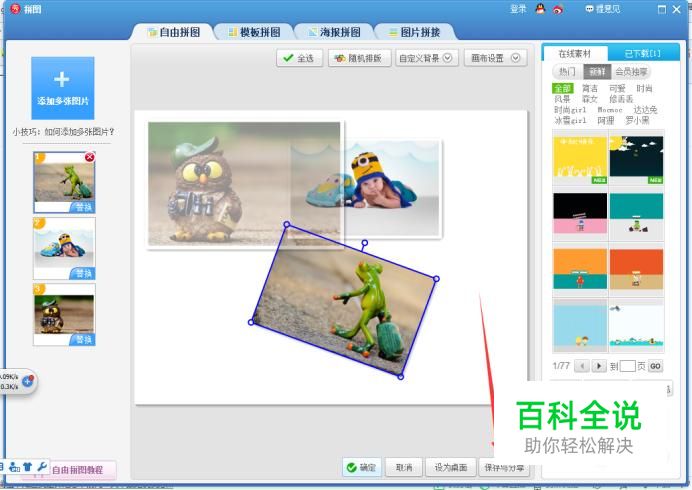
Task: Click the shirt icon at bottom left
Action: coord(28,466)
